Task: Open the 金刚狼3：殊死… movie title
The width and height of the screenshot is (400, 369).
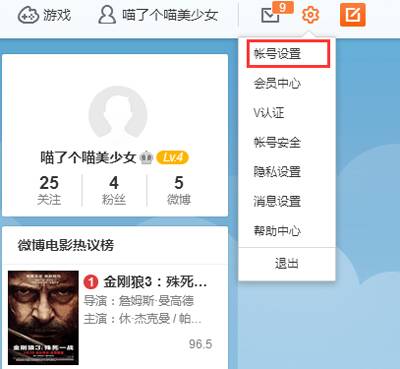Action: (x=155, y=282)
